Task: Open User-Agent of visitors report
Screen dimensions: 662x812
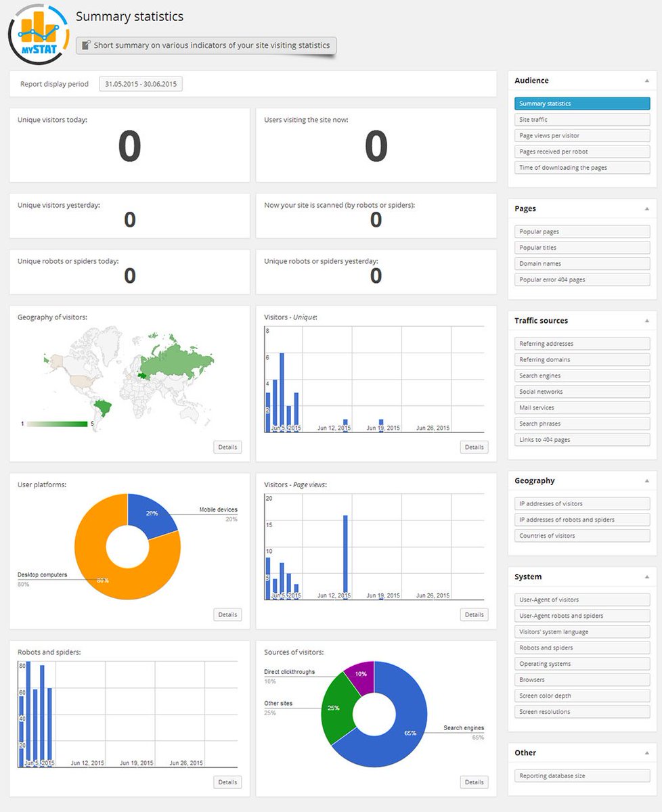Action: [582, 600]
